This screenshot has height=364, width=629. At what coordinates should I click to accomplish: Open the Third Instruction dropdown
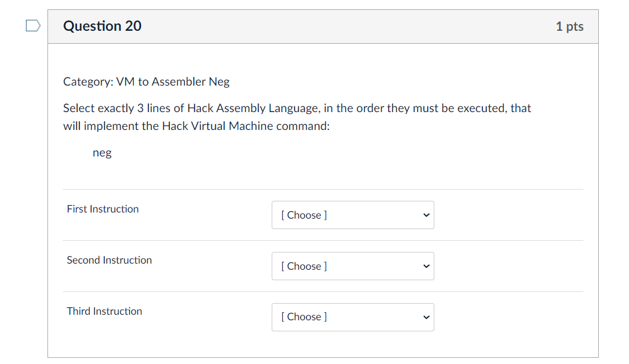click(352, 317)
